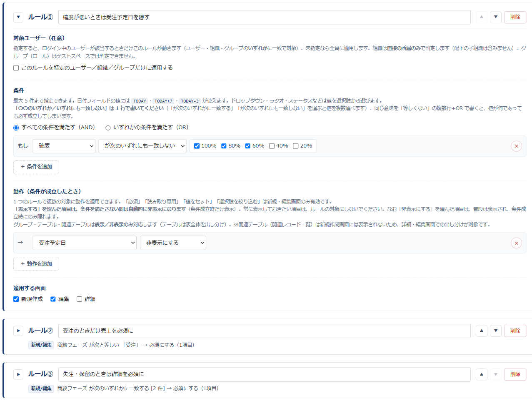Uncheck the 60% option
Image resolution: width=532 pixels, height=401 pixels.
point(248,146)
